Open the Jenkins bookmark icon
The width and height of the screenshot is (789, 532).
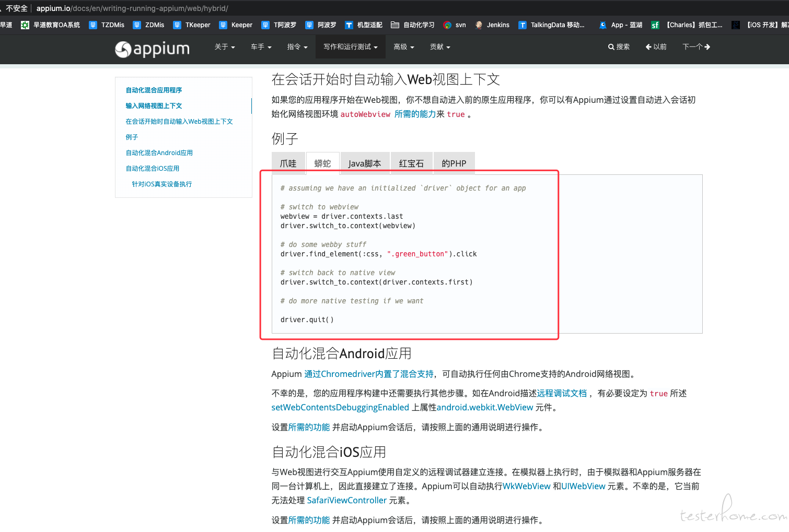coord(479,25)
